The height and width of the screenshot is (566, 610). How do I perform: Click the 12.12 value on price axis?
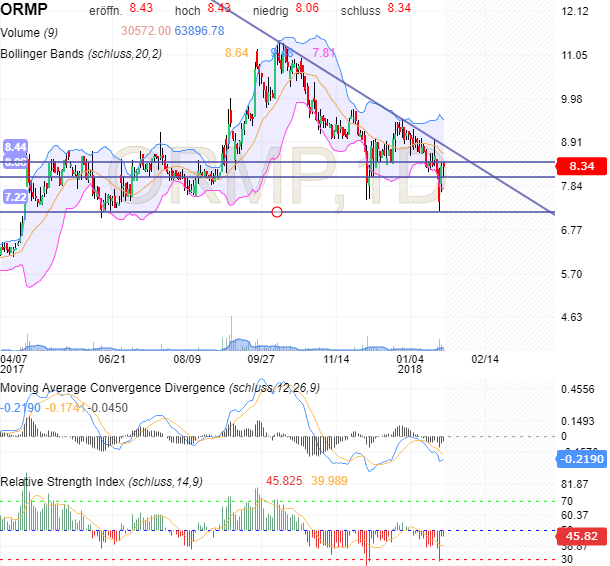(x=574, y=12)
